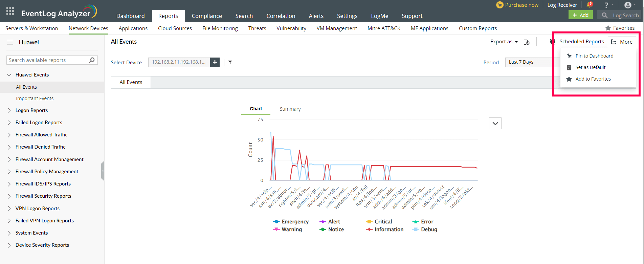This screenshot has width=644, height=264.
Task: Expand Device Severity Reports group
Action: (9, 245)
